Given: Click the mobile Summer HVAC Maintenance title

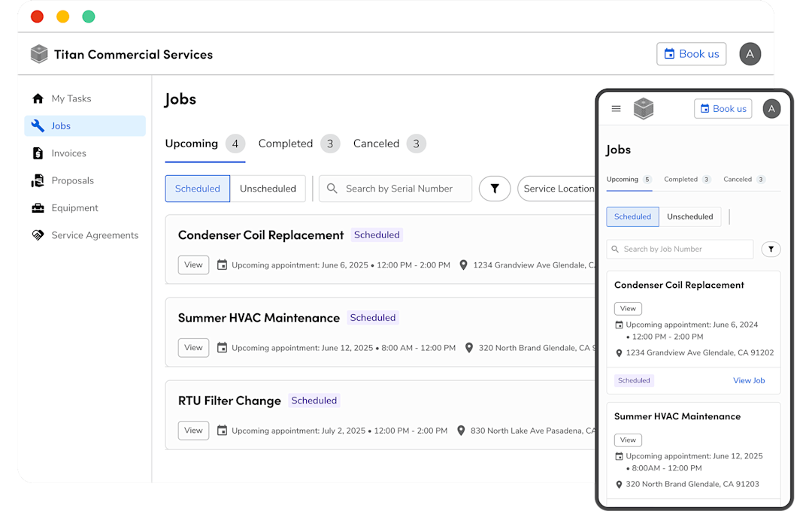Looking at the screenshot, I should (677, 416).
